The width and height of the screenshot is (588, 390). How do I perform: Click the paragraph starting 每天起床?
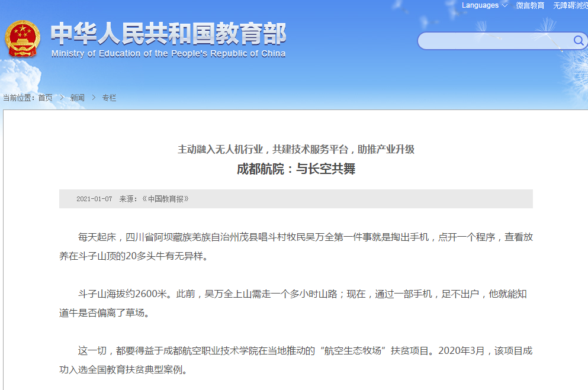click(296, 247)
